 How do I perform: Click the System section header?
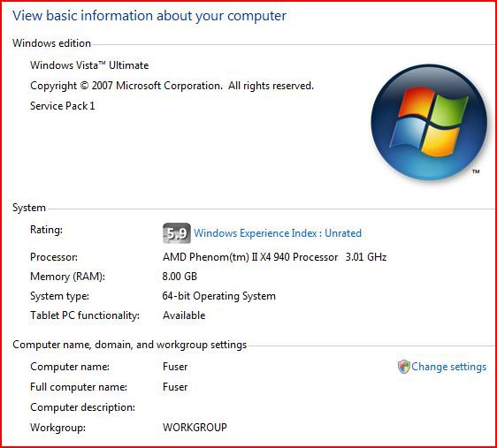click(29, 208)
